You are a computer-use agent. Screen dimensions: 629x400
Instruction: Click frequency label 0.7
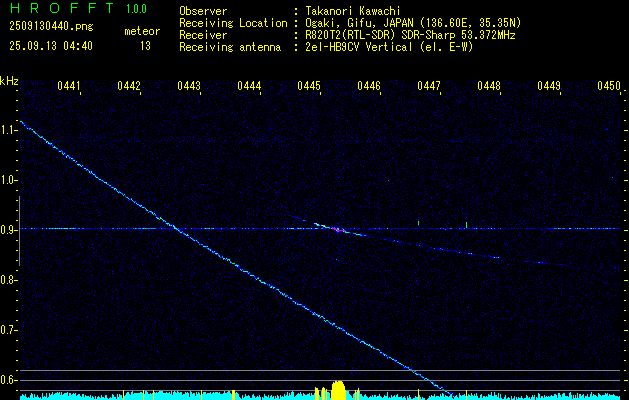(x=9, y=330)
